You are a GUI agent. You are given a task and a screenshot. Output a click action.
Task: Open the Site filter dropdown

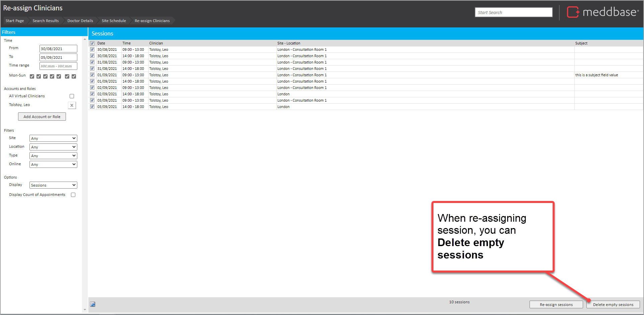53,138
